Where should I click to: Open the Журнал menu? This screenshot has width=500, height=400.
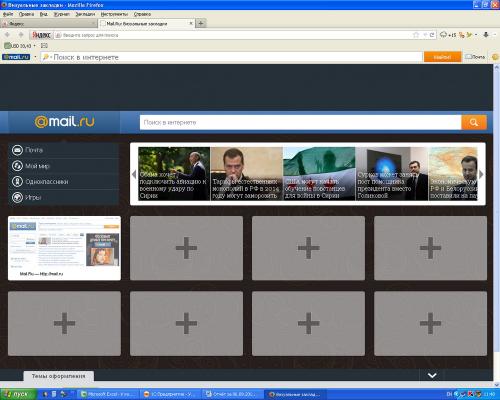coord(62,14)
